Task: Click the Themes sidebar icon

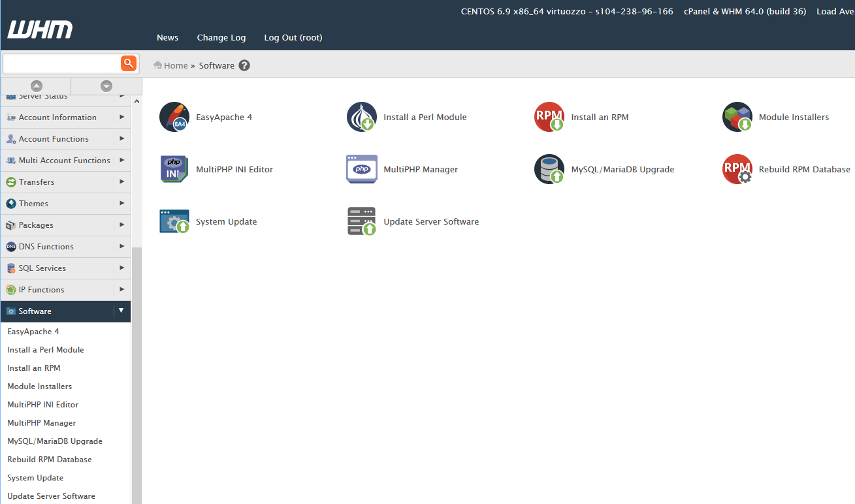Action: pos(11,204)
